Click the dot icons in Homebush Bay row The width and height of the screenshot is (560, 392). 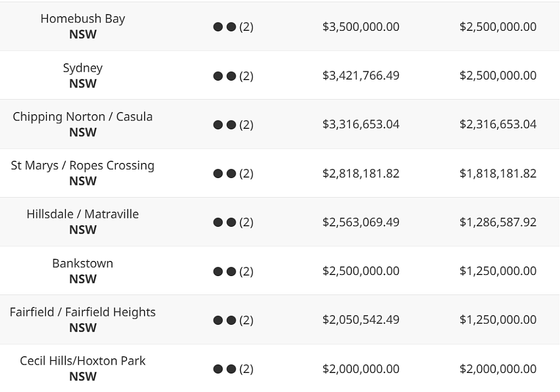225,27
